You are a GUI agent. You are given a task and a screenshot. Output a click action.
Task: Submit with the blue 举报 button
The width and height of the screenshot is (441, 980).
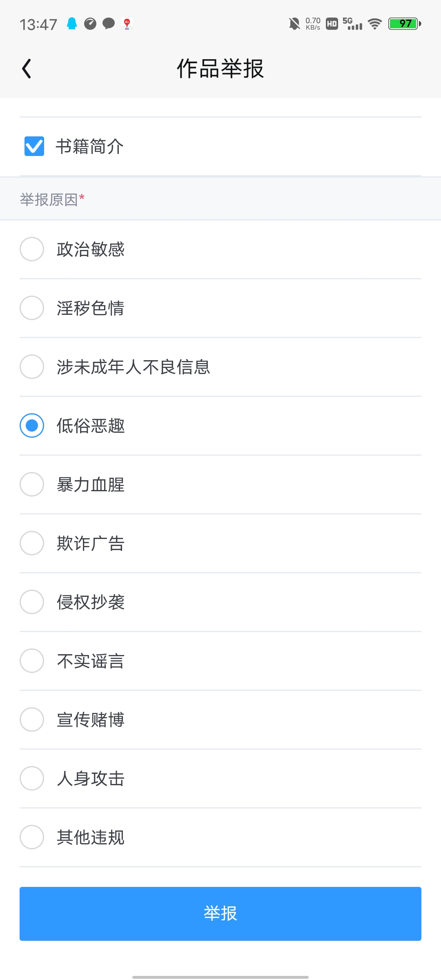point(220,914)
